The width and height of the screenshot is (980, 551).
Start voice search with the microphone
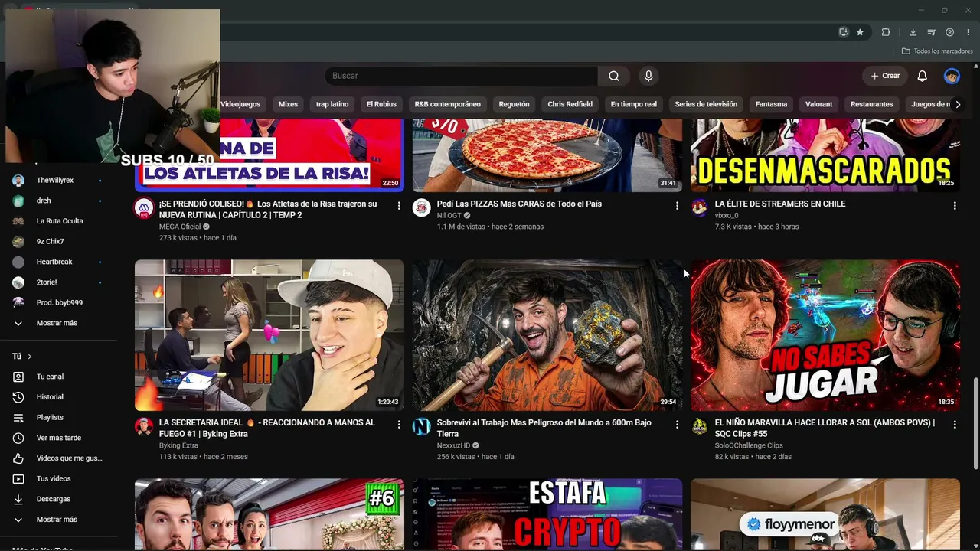(x=648, y=76)
